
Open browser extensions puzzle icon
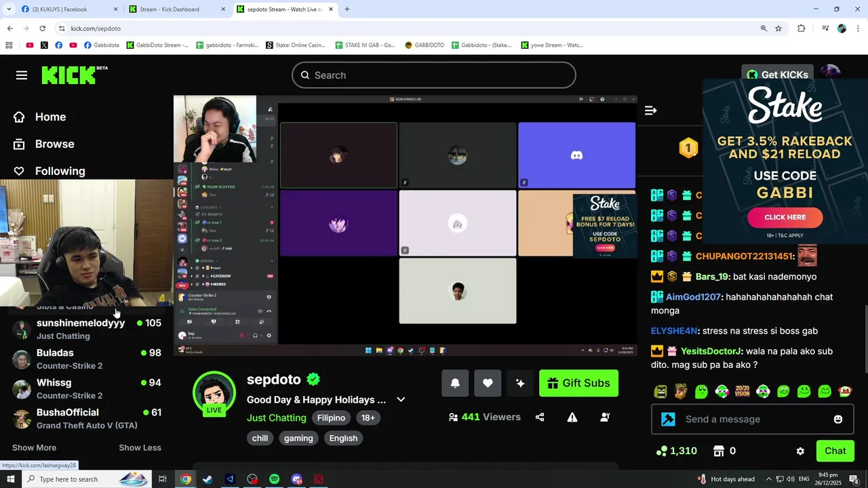point(802,28)
